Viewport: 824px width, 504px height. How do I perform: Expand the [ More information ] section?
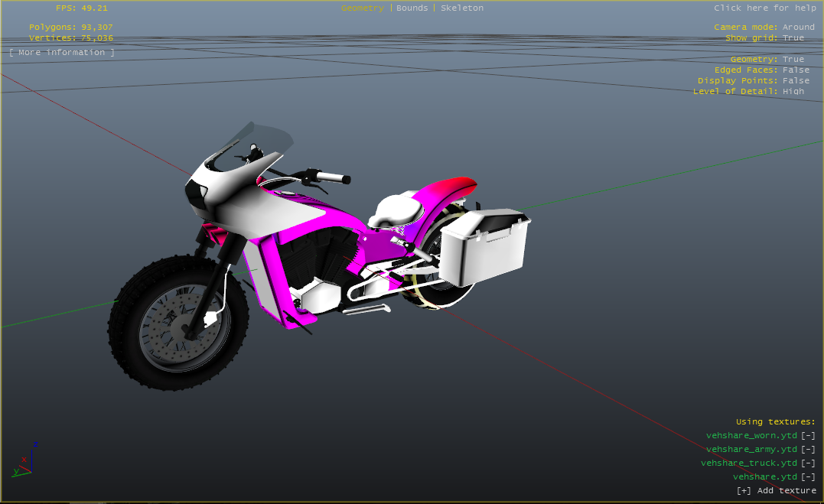click(x=62, y=52)
